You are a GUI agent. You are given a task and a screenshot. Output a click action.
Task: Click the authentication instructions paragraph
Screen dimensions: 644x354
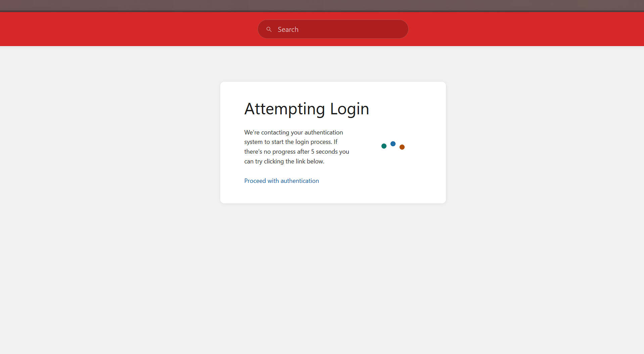coord(296,147)
